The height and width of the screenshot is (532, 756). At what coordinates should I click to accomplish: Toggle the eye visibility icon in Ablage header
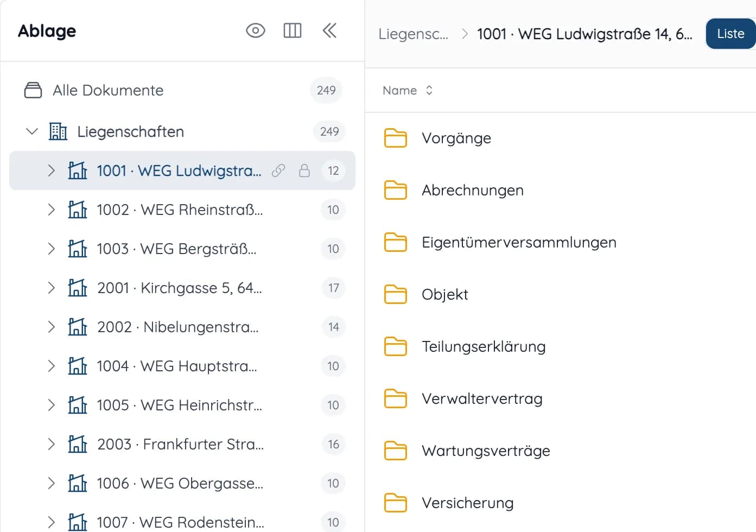pos(256,31)
